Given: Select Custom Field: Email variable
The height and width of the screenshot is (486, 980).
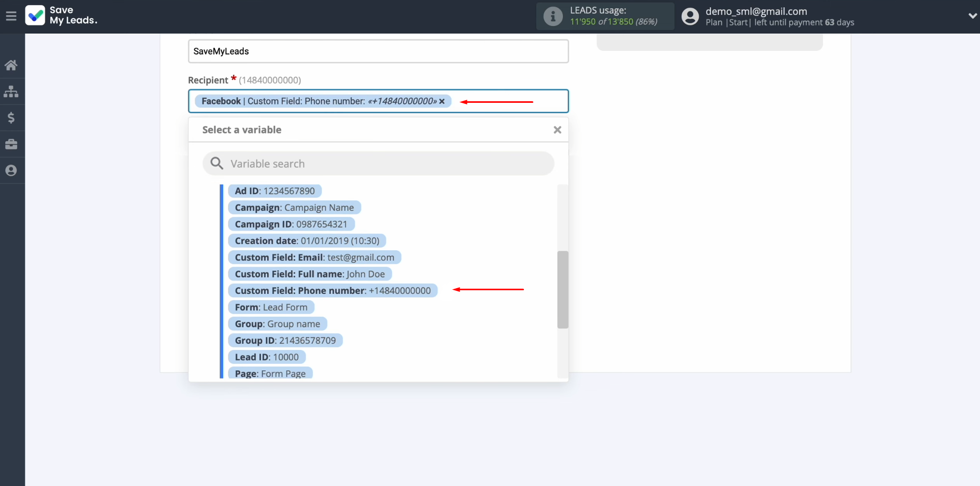Looking at the screenshot, I should tap(314, 258).
